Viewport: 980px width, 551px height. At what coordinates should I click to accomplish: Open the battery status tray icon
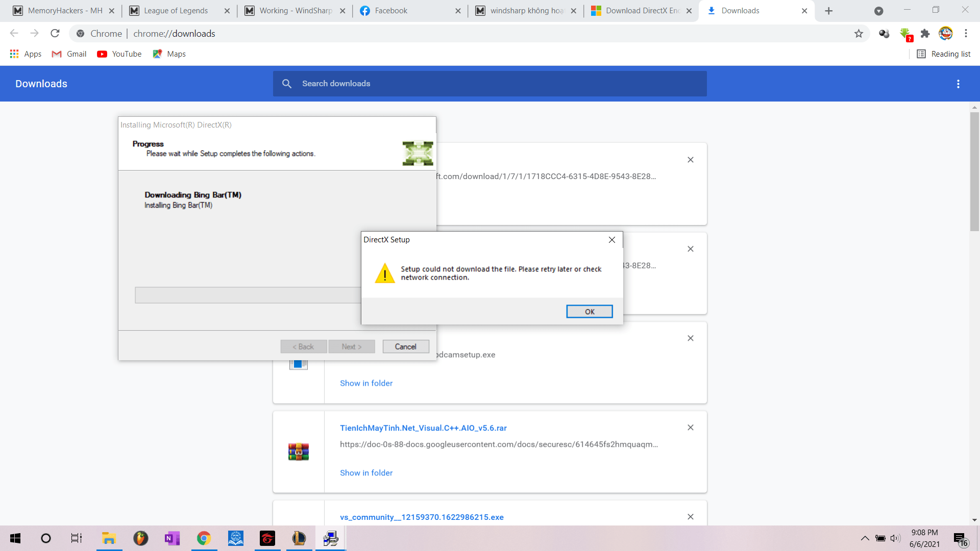(880, 538)
